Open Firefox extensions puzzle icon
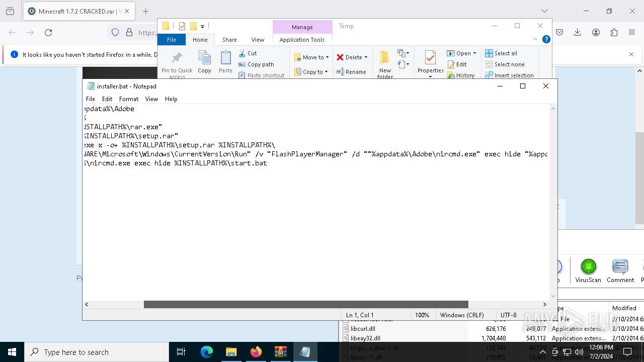644x362 pixels. [614, 32]
